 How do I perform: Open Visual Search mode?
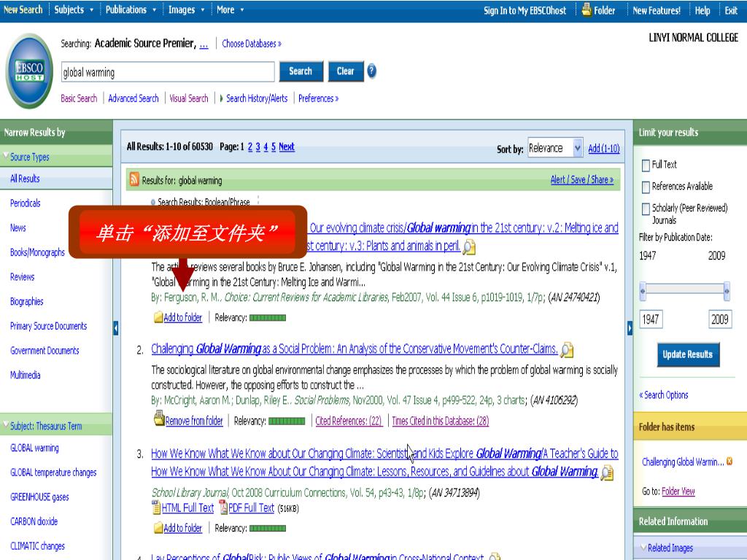pyautogui.click(x=189, y=98)
